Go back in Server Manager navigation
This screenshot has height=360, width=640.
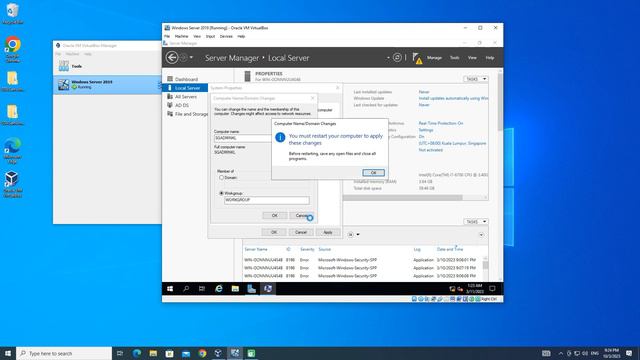point(172,58)
